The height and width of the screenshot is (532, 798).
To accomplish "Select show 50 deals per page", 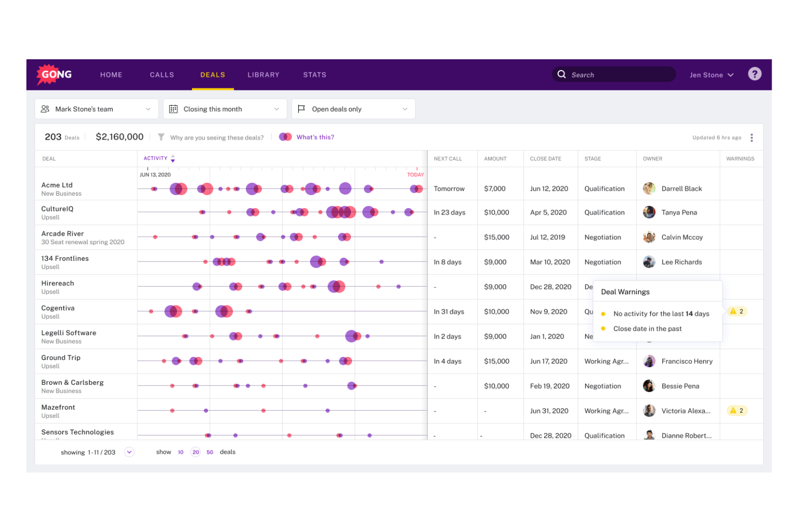I will point(210,452).
